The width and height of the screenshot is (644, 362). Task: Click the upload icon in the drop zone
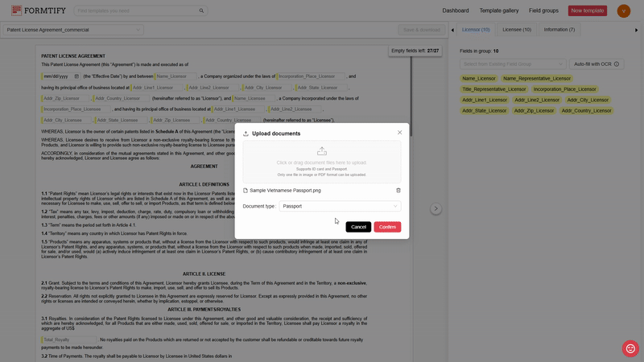pyautogui.click(x=322, y=151)
